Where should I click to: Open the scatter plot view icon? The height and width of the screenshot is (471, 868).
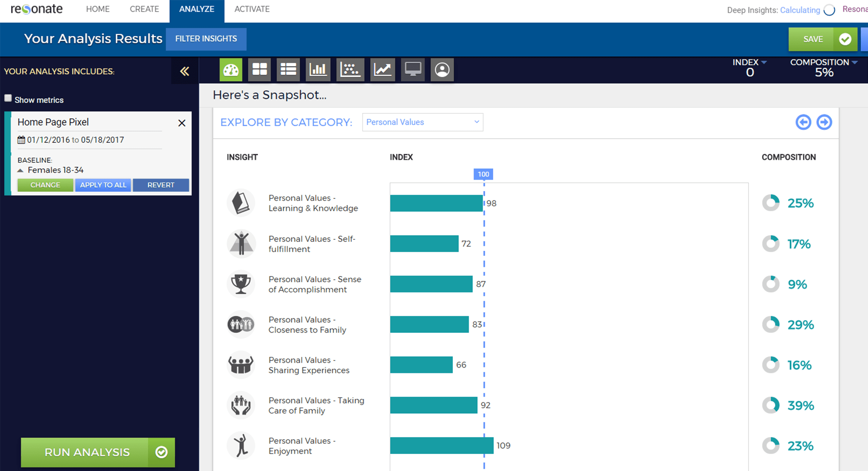pyautogui.click(x=350, y=70)
